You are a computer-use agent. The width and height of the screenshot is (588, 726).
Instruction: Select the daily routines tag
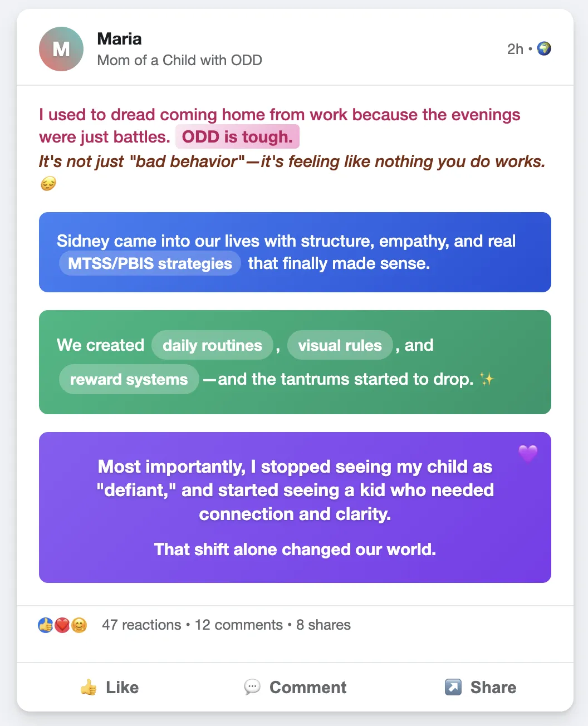tap(212, 345)
